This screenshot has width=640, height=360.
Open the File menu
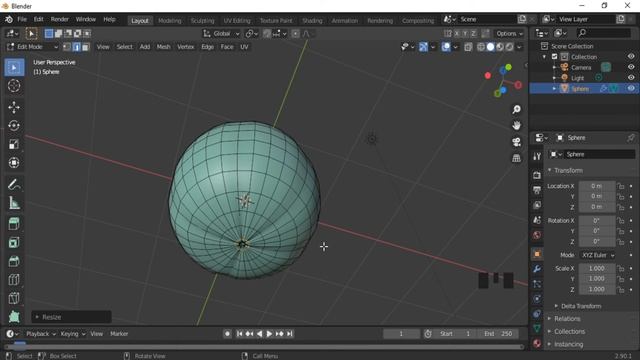(22, 19)
